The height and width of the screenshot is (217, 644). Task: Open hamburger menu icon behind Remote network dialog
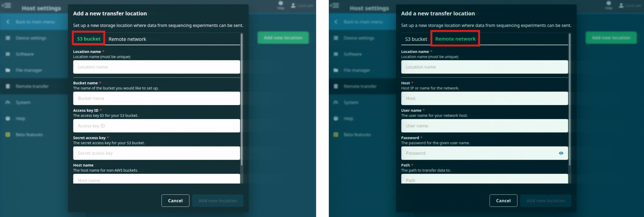[x=335, y=5]
